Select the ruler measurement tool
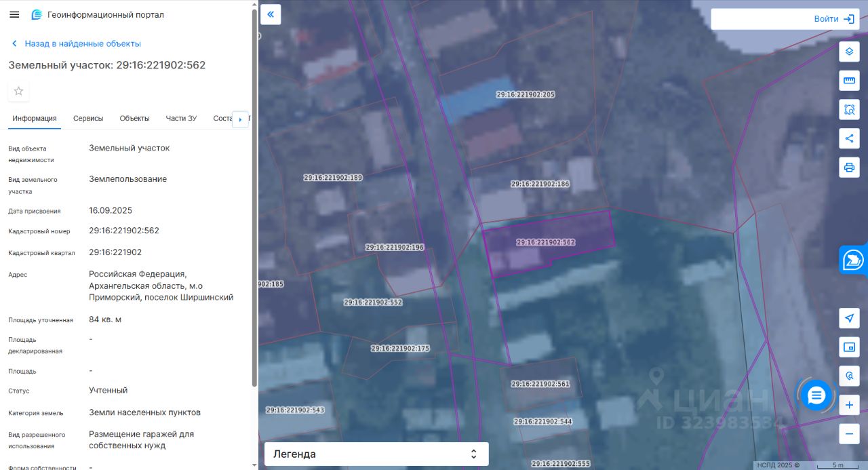The image size is (868, 470). click(849, 81)
